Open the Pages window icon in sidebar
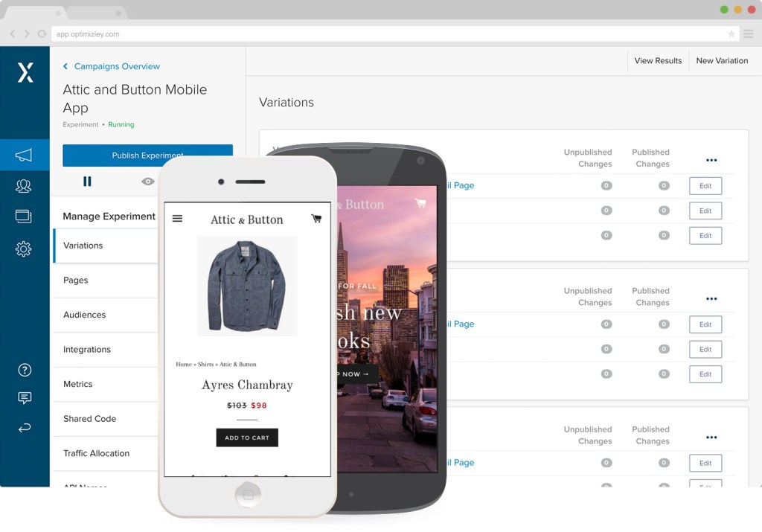 pyautogui.click(x=23, y=217)
